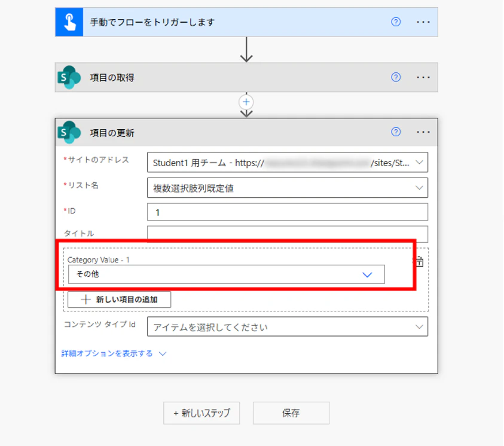
Task: Open the Category Value - 1 dropdown
Action: [x=367, y=275]
